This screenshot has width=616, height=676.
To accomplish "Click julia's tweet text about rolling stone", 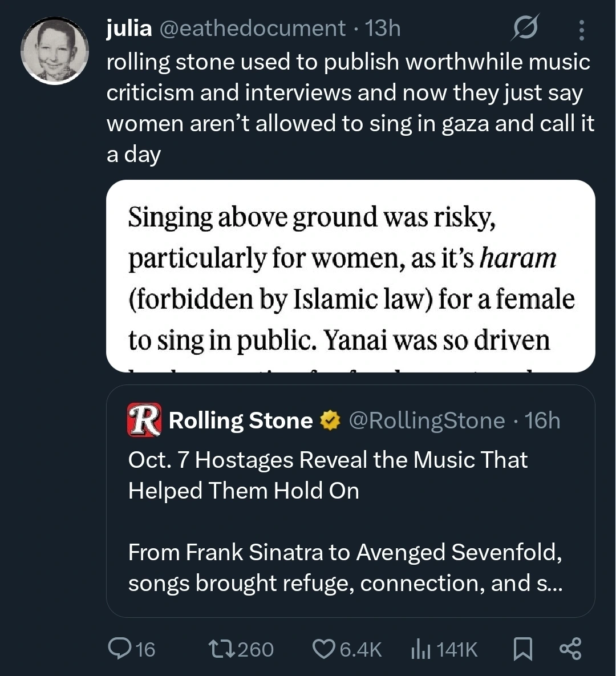I will (x=348, y=108).
